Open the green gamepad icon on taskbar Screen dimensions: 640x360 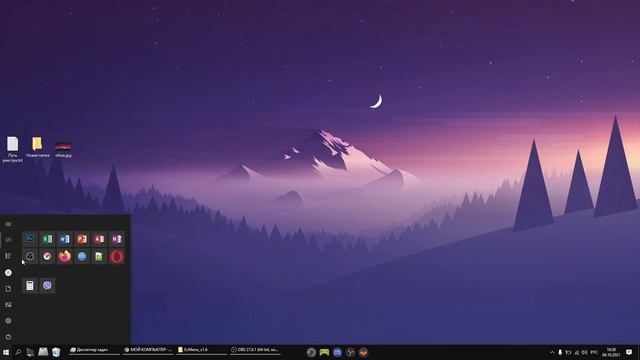pos(324,352)
